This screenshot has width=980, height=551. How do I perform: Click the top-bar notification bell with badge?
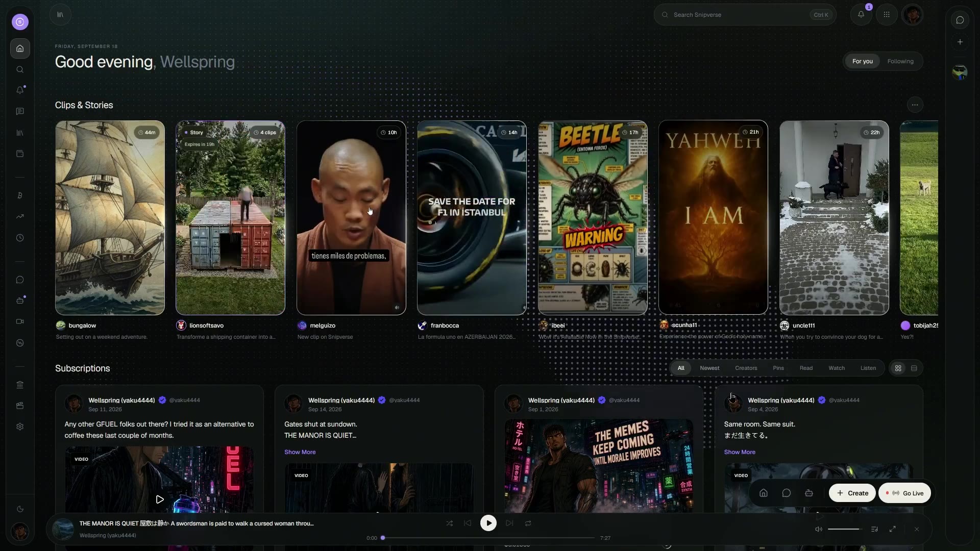click(x=861, y=14)
